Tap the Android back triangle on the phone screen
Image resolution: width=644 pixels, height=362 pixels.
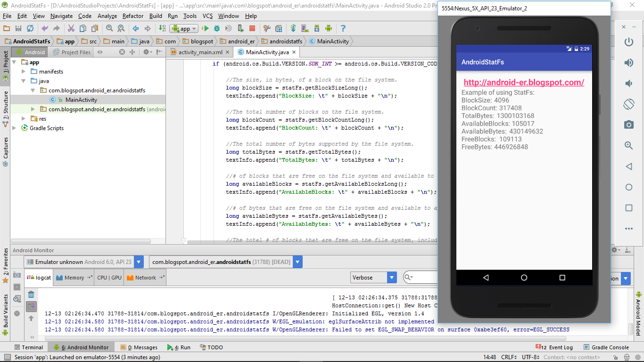(486, 278)
